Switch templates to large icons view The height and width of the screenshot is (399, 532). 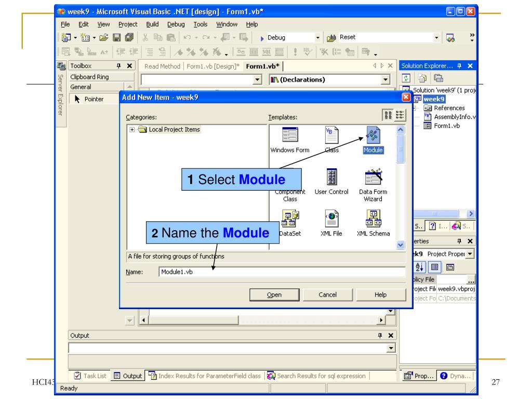click(388, 115)
